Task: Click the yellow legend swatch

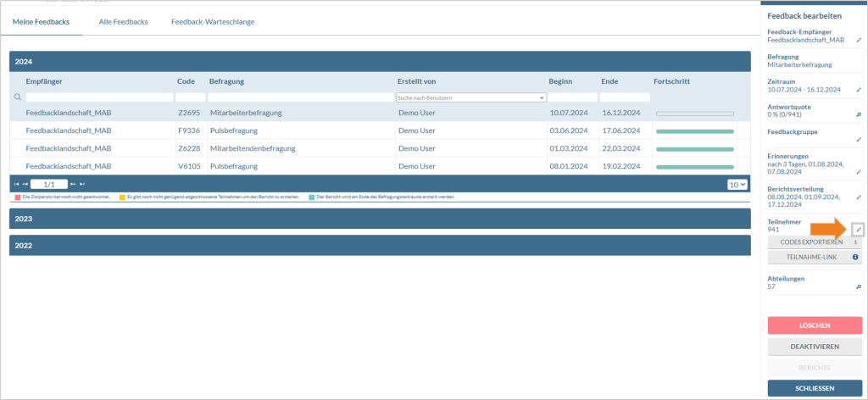Action: point(122,197)
